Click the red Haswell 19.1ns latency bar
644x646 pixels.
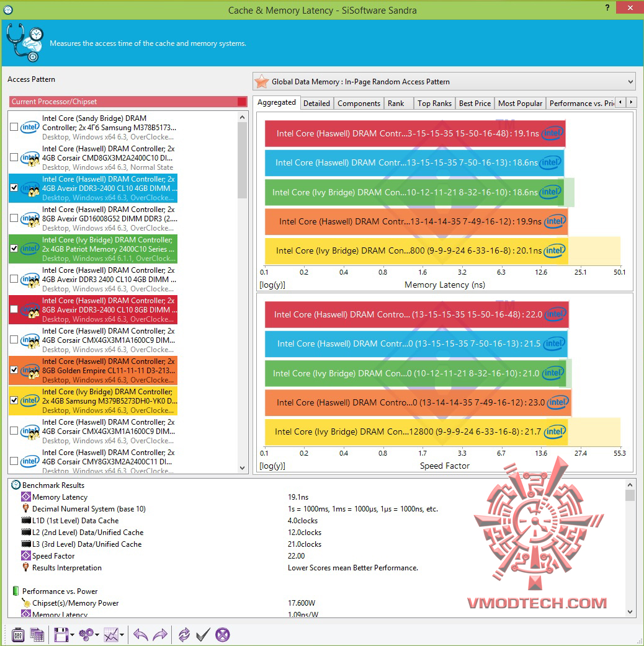pos(415,133)
